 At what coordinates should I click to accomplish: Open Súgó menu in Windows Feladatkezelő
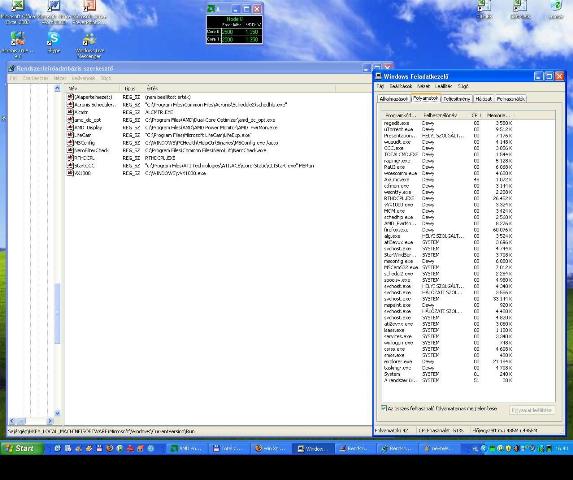pyautogui.click(x=463, y=86)
